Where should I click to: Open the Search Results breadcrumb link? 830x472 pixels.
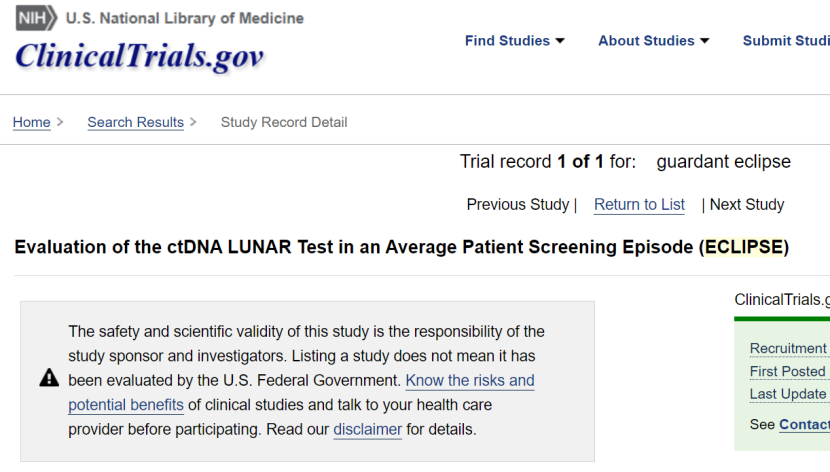(135, 122)
